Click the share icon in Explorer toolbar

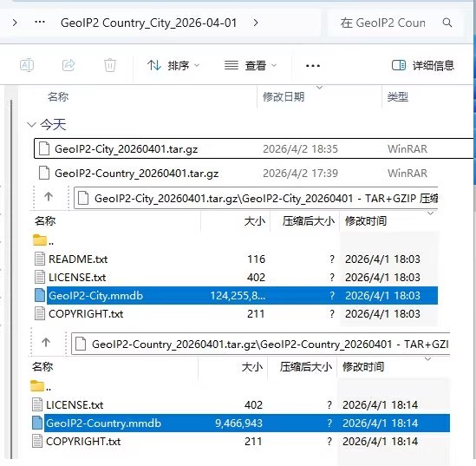pos(68,65)
